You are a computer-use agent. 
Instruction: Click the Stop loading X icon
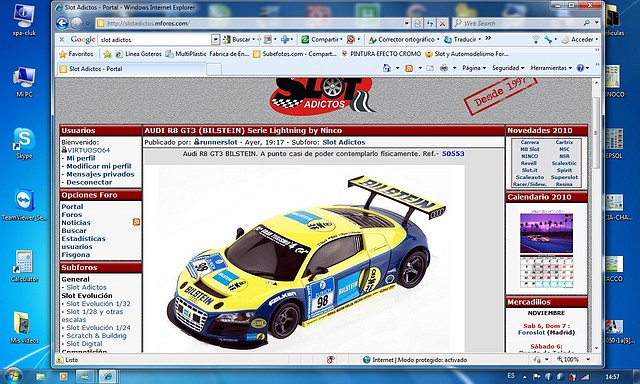tap(442, 24)
